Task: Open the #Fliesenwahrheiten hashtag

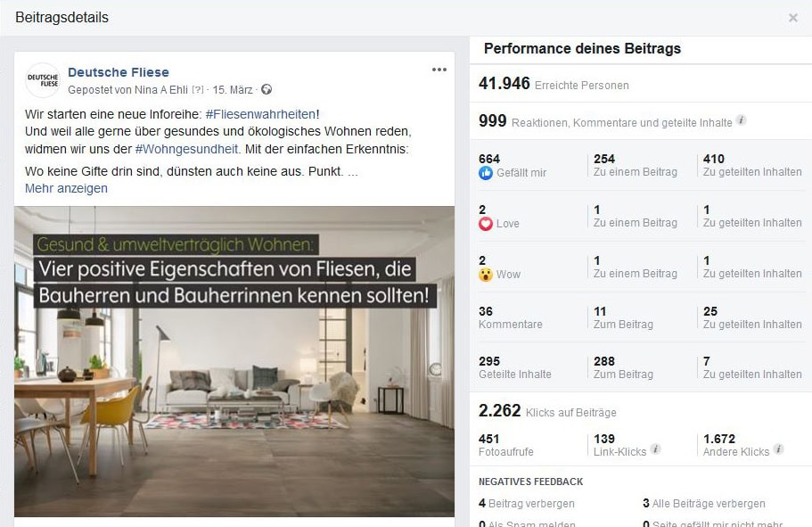Action: (x=260, y=114)
